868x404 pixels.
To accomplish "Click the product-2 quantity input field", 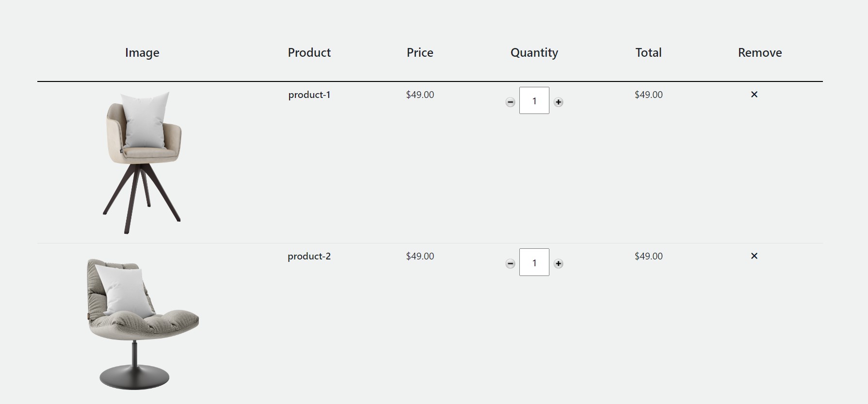I will (x=534, y=262).
